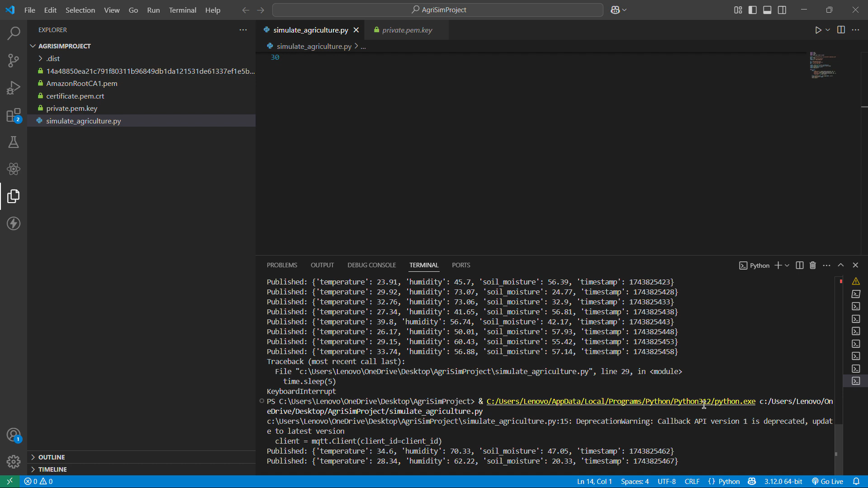Open Manage settings gear
Screen dimensions: 868x488
coord(14,462)
